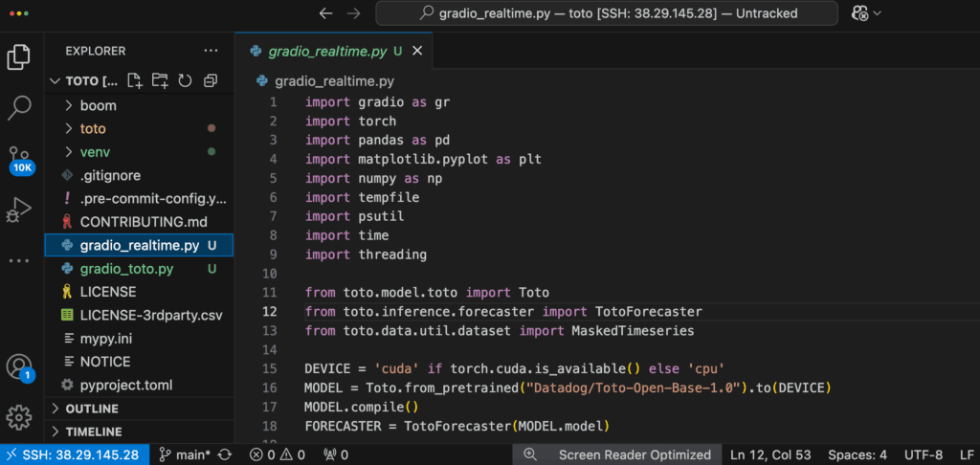Open Run and Debug view

[19, 210]
